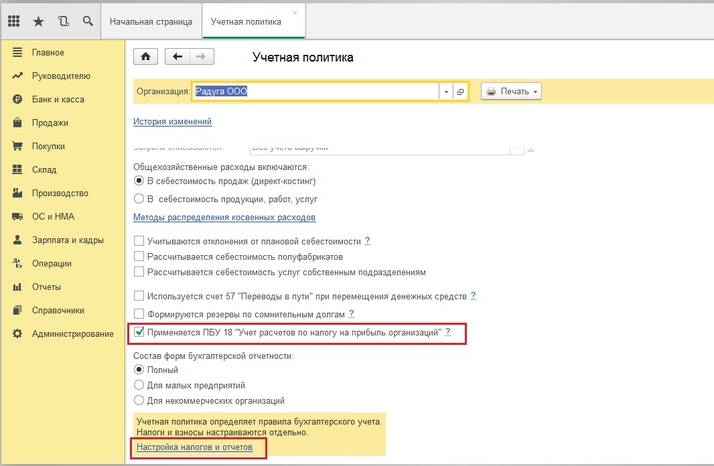The height and width of the screenshot is (466, 714).
Task: Open Продажи section in sidebar
Action: coord(50,123)
